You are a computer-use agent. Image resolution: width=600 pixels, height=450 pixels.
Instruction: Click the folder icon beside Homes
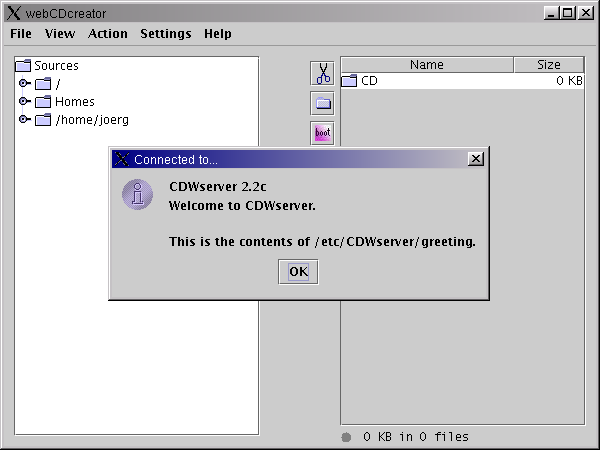pos(43,102)
